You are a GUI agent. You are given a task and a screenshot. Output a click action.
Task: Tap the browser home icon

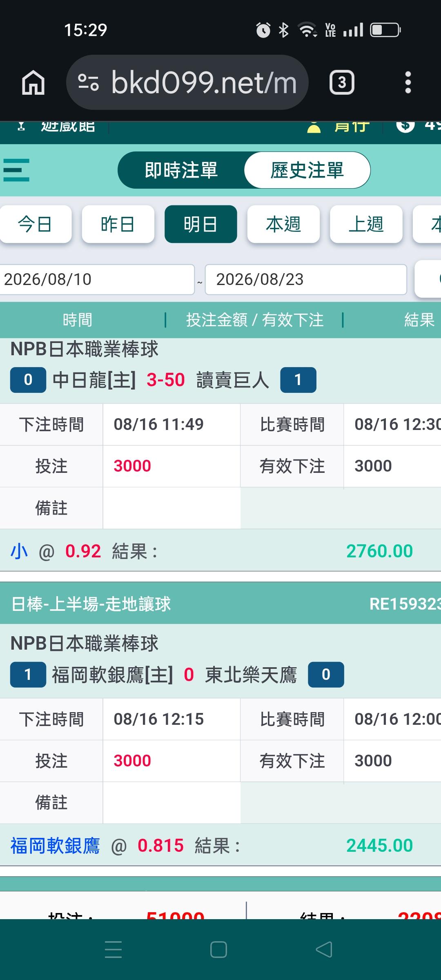coord(33,82)
